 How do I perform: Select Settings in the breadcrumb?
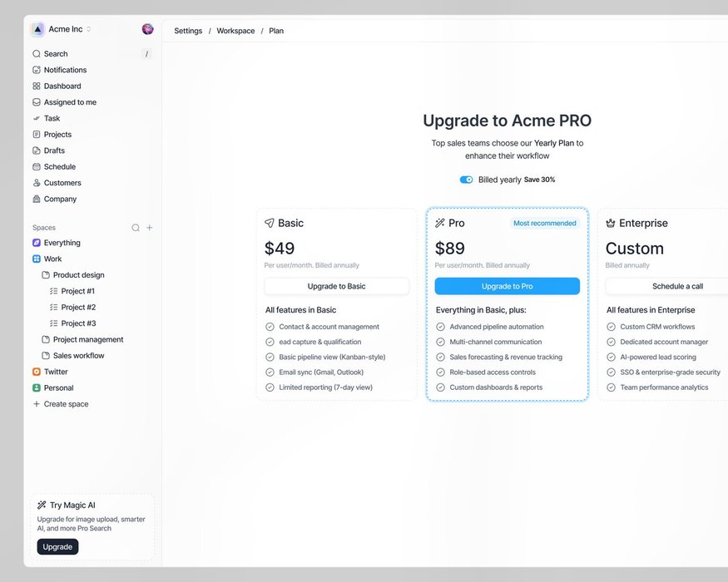(x=188, y=31)
